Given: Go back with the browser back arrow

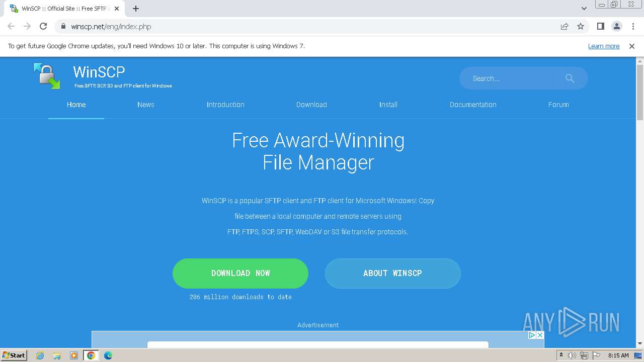Looking at the screenshot, I should click(11, 27).
